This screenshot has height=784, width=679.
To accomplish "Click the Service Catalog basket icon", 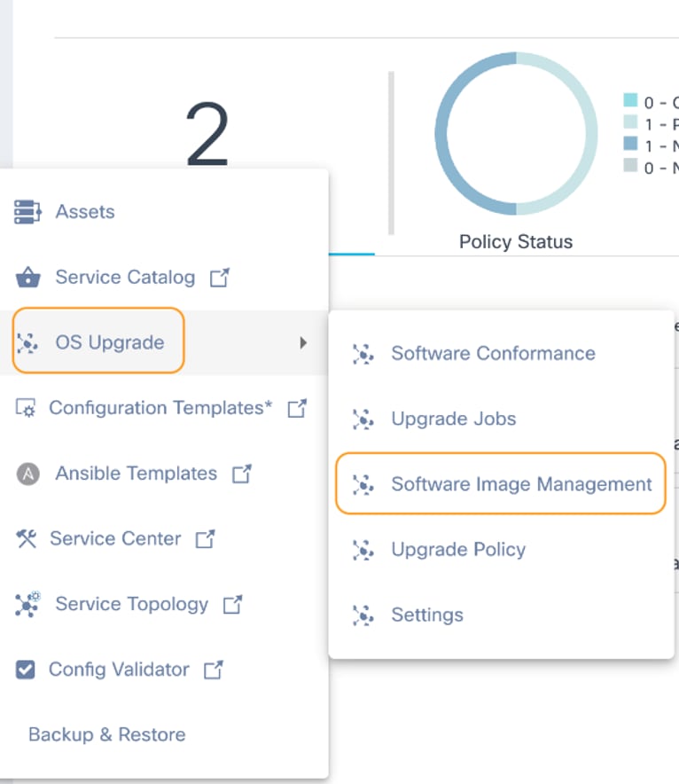I will click(x=28, y=278).
